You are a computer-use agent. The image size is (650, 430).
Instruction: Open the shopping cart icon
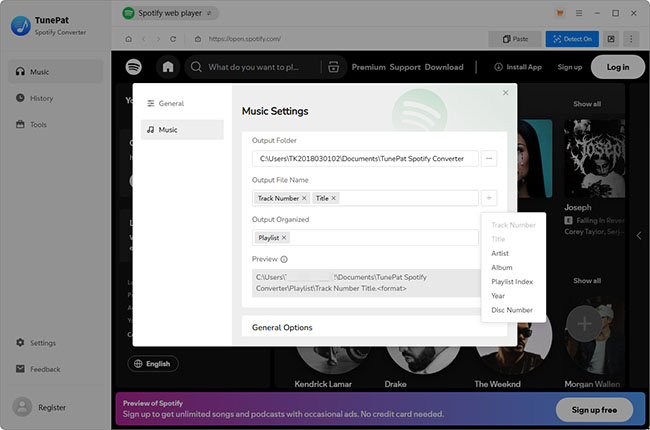[560, 13]
